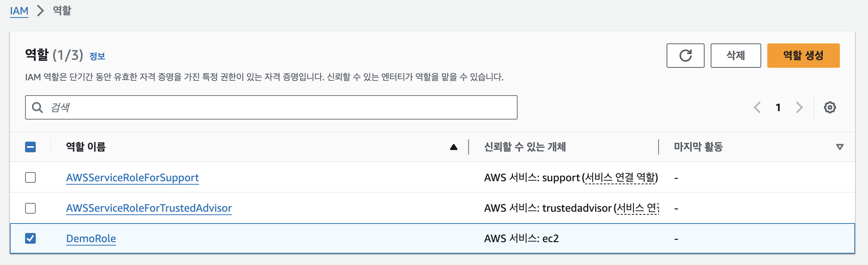
Task: Navigate to IAM breadcrumb link
Action: (x=19, y=11)
